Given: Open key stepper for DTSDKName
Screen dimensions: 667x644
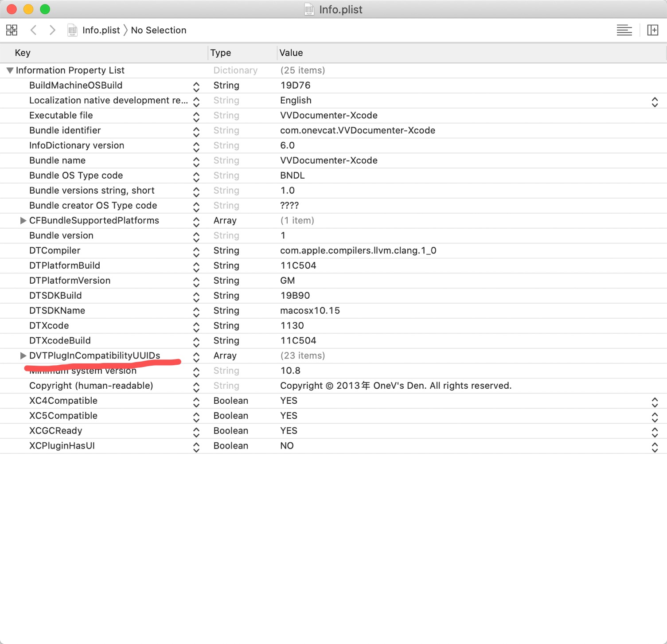Looking at the screenshot, I should [196, 312].
